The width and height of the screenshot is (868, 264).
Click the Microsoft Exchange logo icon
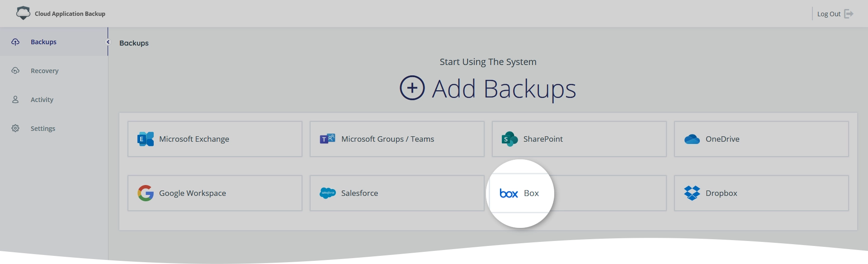(x=146, y=139)
